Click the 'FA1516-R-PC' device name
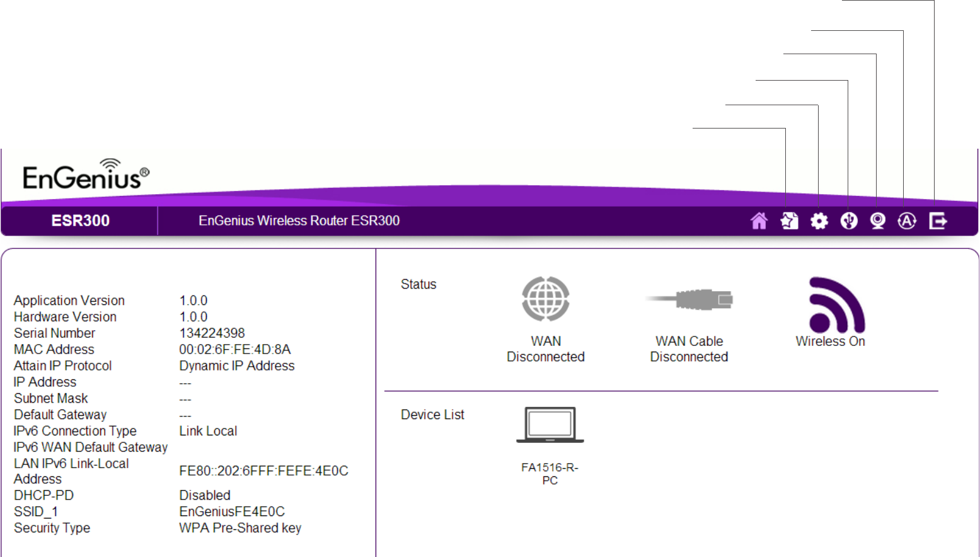 [x=550, y=474]
